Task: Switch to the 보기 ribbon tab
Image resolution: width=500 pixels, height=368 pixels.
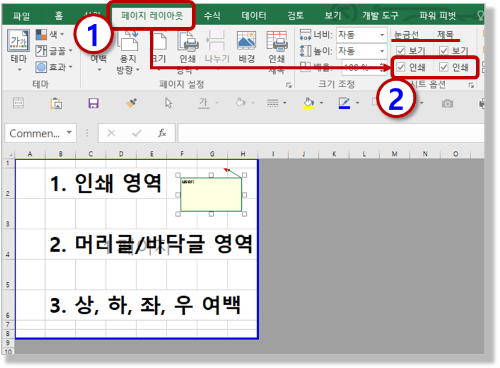Action: (x=333, y=16)
